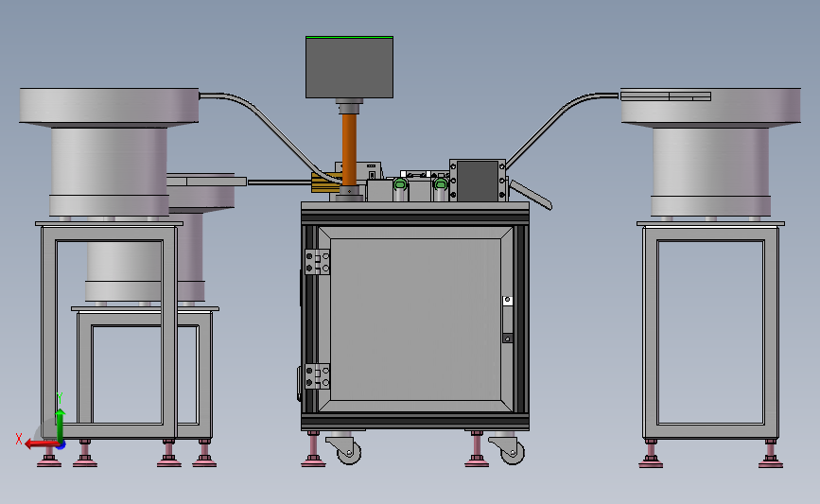Select the orange vertical column
Image resolution: width=820 pixels, height=504 pixels.
coord(349,149)
